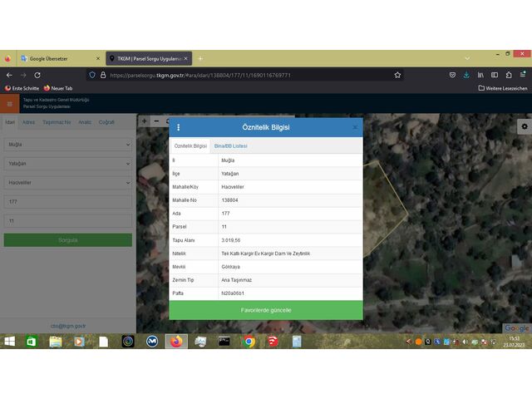Click the Ada input field with 177
Image resolution: width=532 pixels, height=399 pixels.
click(x=67, y=202)
